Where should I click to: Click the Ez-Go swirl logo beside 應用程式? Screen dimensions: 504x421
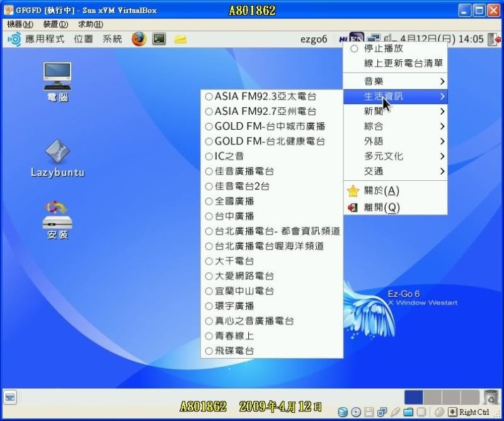click(x=14, y=39)
